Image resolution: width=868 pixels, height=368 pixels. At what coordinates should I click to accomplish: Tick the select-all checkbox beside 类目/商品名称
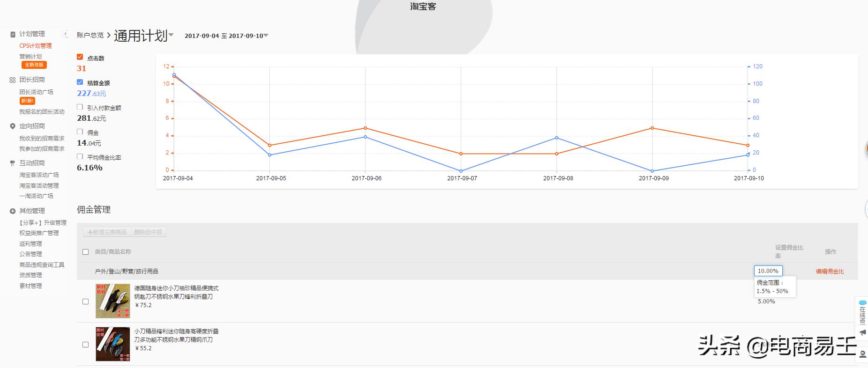pyautogui.click(x=85, y=252)
